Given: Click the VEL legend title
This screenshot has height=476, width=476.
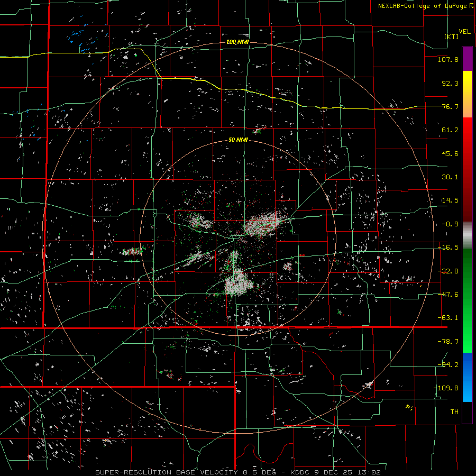Looking at the screenshot, I should click(x=464, y=32).
